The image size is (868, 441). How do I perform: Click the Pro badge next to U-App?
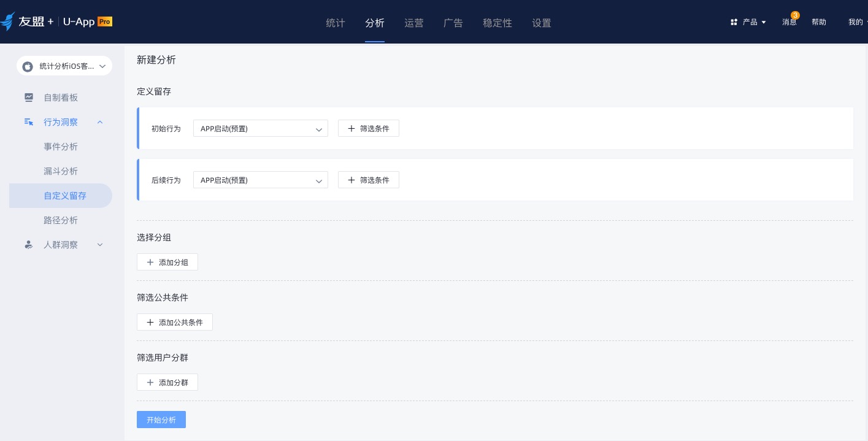pos(105,21)
